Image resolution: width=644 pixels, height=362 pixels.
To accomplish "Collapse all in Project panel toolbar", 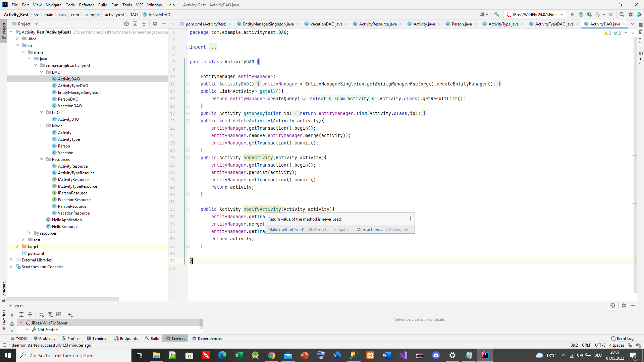I will [x=144, y=24].
